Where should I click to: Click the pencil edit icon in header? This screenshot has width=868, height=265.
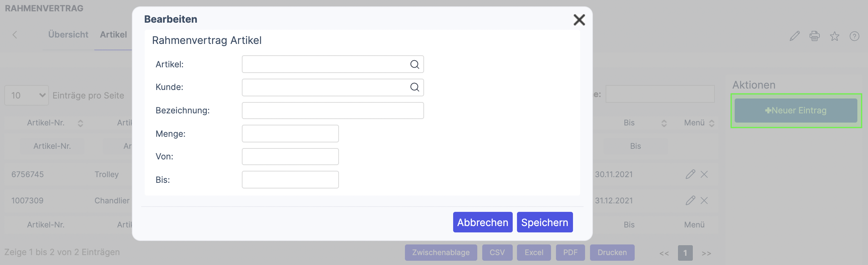click(x=795, y=36)
